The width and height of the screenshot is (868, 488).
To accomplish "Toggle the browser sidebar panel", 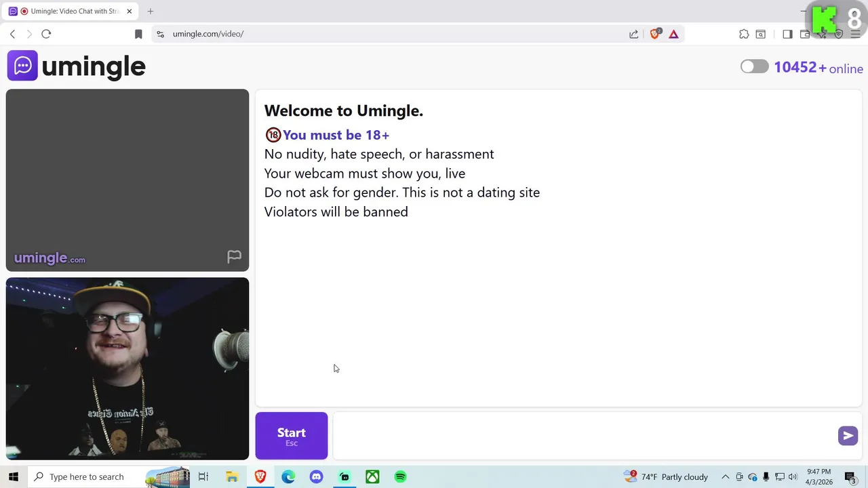I will point(787,34).
